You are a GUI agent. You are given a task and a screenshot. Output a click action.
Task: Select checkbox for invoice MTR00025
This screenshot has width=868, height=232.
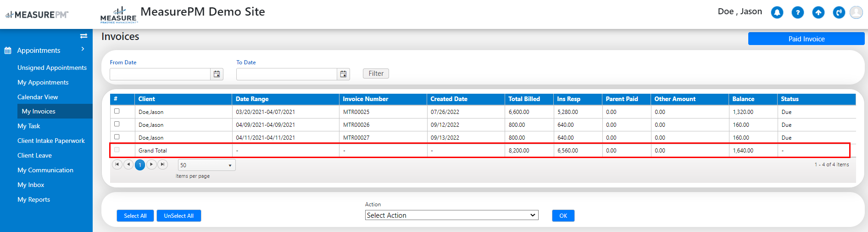pos(117,111)
